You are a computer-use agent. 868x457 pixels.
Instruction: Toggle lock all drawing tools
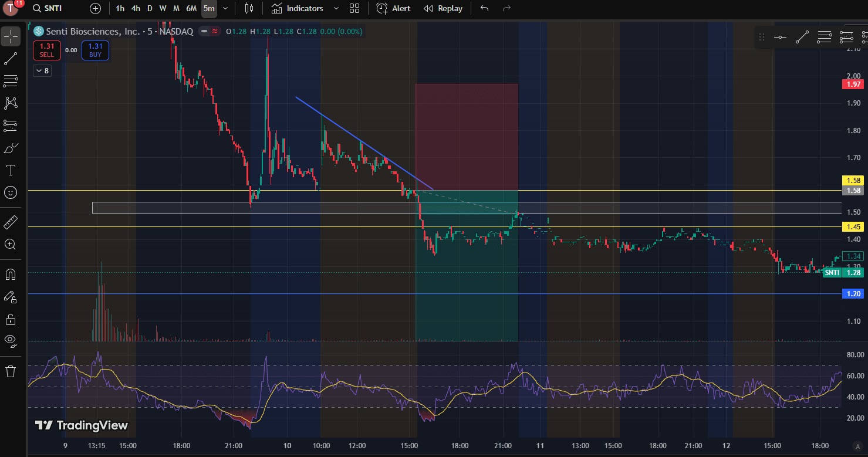coord(11,319)
